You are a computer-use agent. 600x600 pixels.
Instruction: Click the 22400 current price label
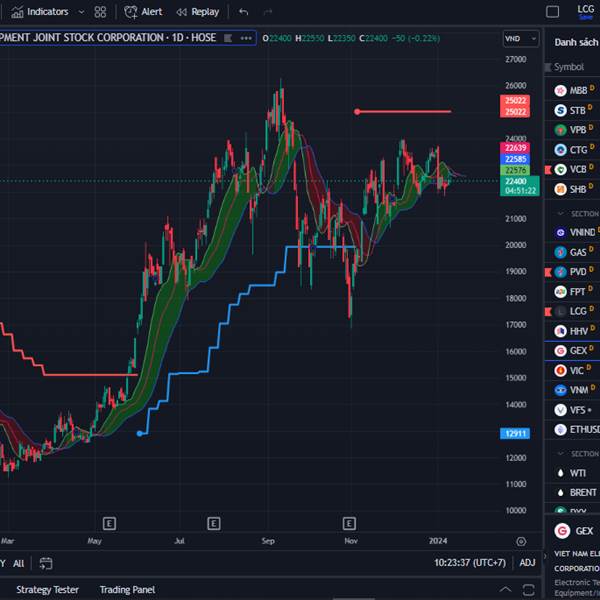pos(520,186)
